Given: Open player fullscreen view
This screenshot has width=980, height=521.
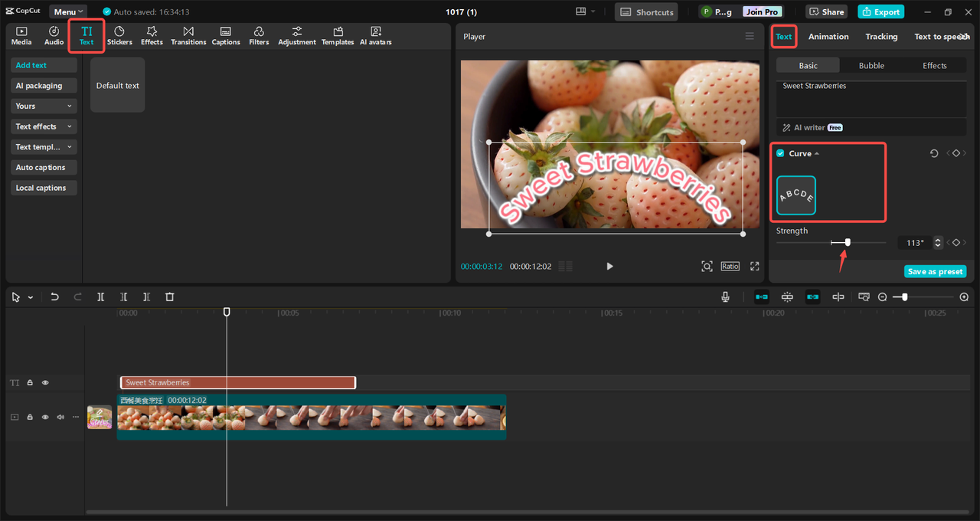Looking at the screenshot, I should pos(754,266).
